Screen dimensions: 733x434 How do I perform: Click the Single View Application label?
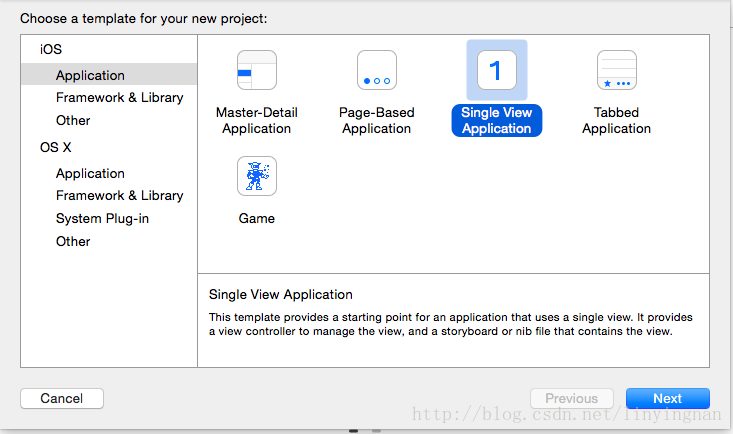click(496, 120)
